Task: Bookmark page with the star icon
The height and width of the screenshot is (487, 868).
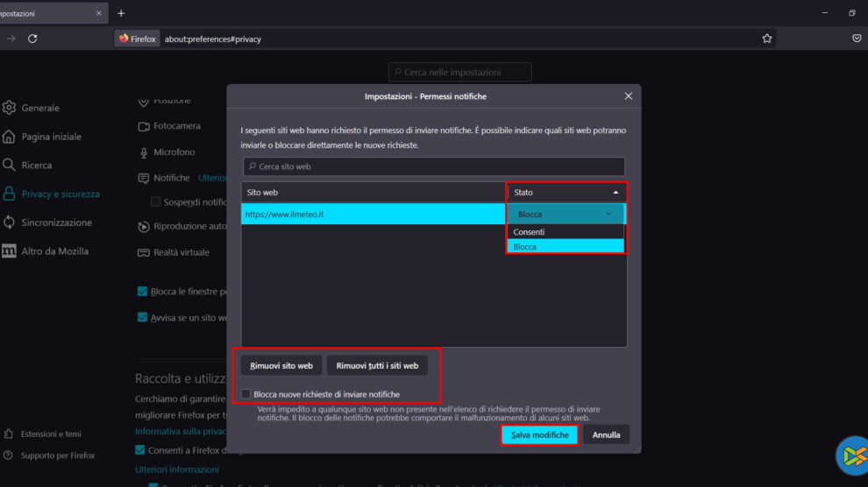Action: (x=767, y=39)
